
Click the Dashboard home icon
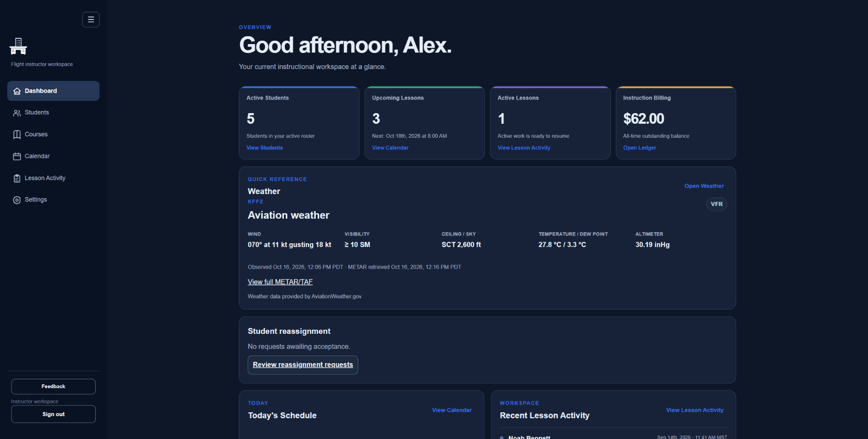(17, 91)
